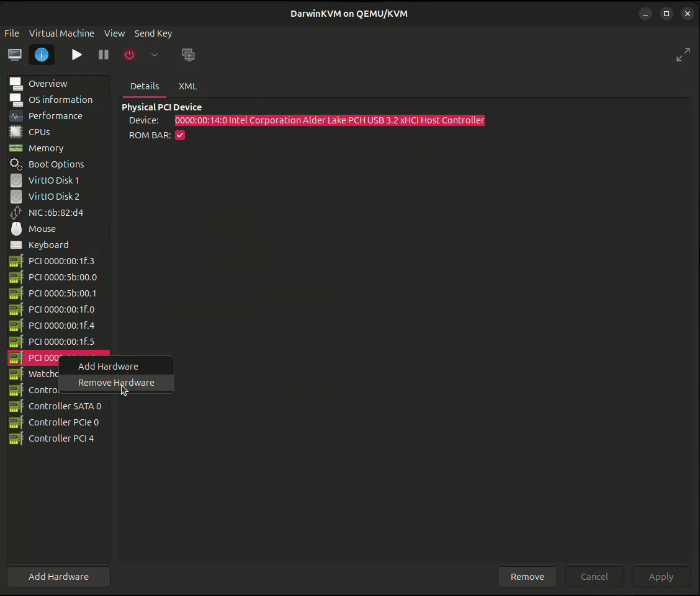Choose Remove Hardware from context menu
The height and width of the screenshot is (596, 700).
click(116, 383)
